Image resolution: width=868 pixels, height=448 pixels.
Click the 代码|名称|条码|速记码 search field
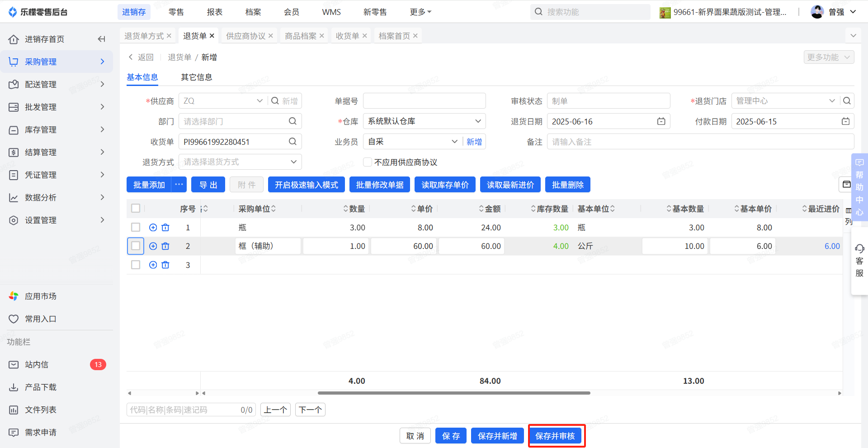point(191,410)
